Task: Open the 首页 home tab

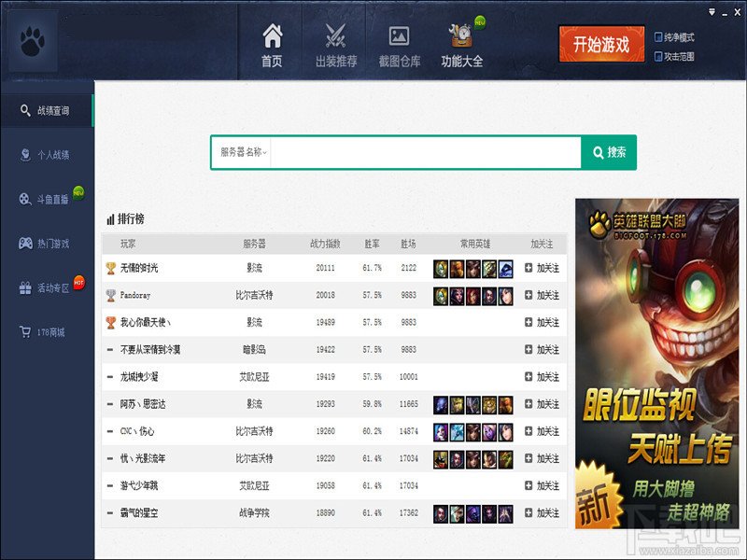Action: point(272,46)
